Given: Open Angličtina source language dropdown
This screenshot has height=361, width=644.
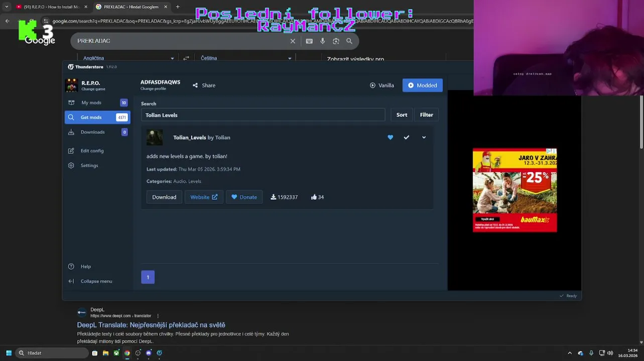Looking at the screenshot, I should tap(128, 58).
